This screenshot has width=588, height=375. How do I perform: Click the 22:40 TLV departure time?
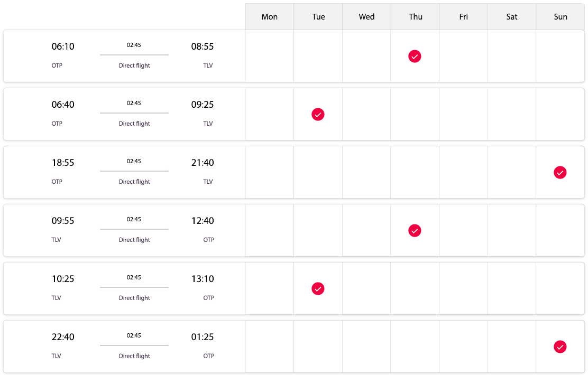tap(63, 337)
